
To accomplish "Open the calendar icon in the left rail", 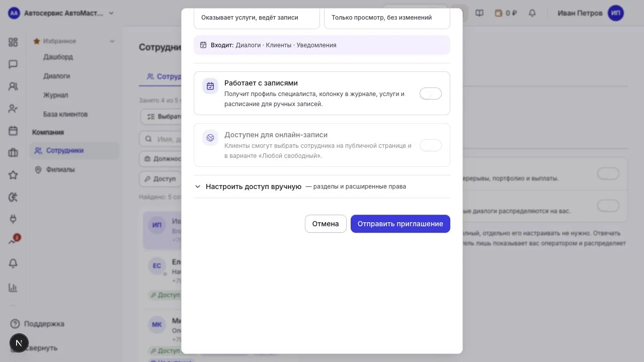I will 13,131.
